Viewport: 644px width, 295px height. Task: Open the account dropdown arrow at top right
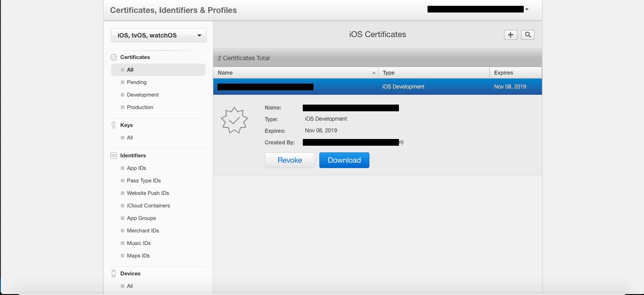[527, 9]
